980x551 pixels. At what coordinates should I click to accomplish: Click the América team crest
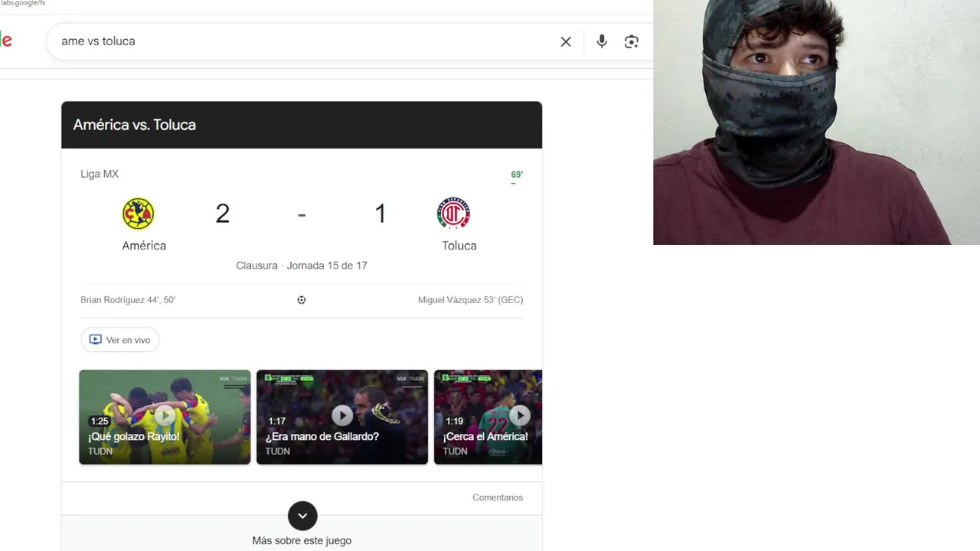pyautogui.click(x=139, y=214)
